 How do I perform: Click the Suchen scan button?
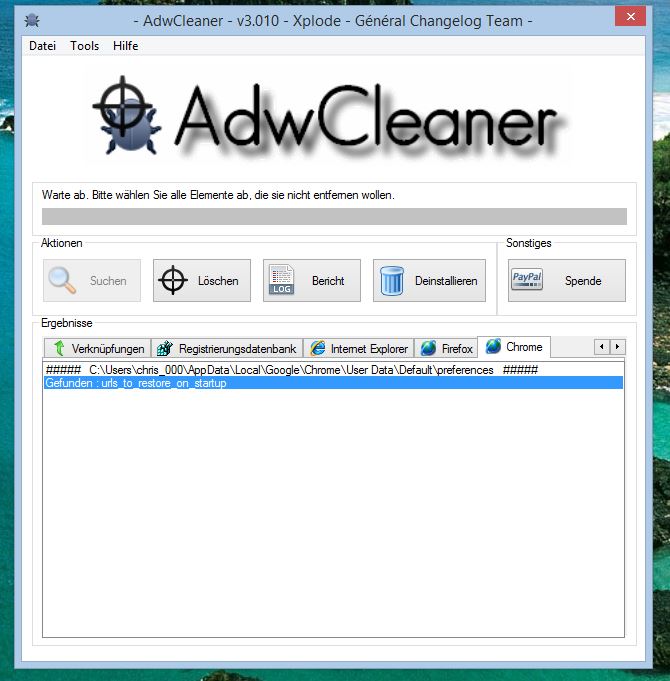[x=92, y=281]
